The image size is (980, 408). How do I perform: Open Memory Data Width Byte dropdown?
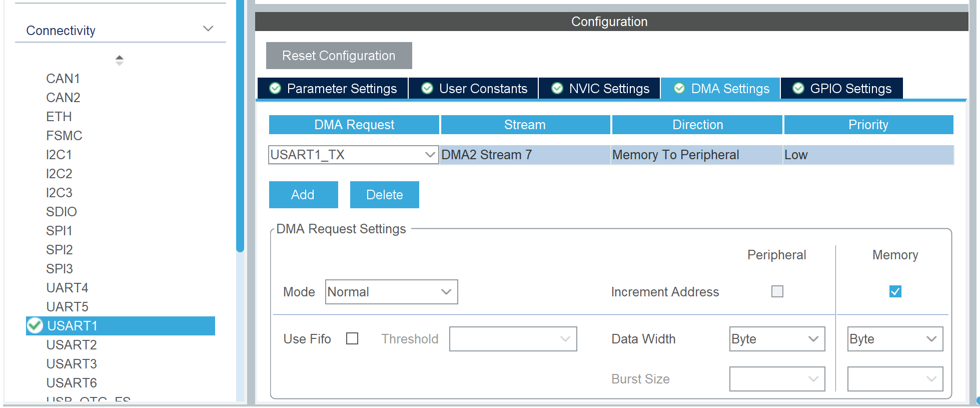pyautogui.click(x=895, y=339)
